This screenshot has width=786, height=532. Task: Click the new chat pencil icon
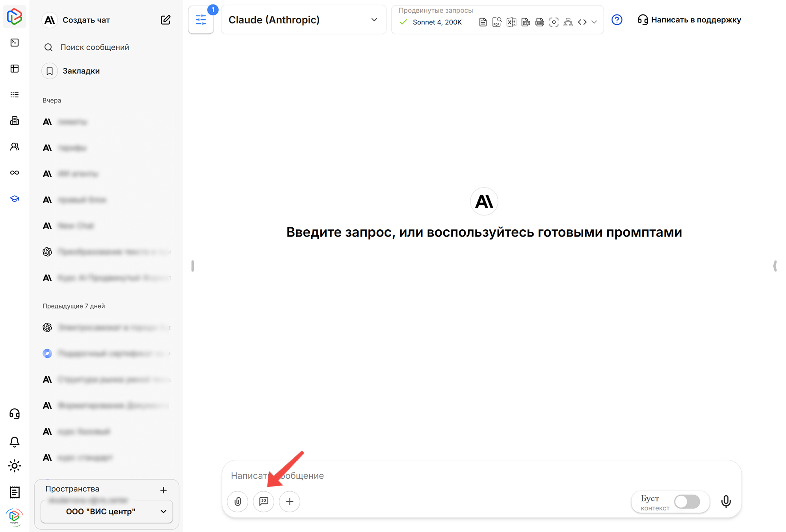[165, 20]
